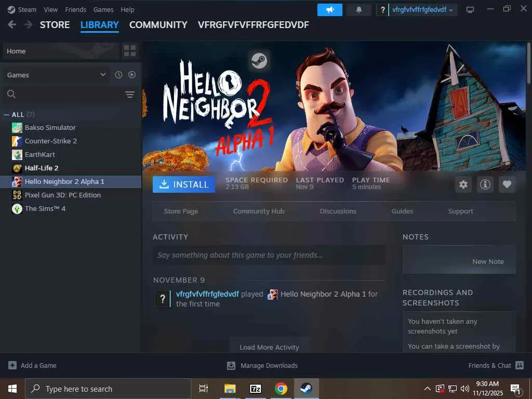Image resolution: width=532 pixels, height=399 pixels.
Task: Click the blue INSTALL button
Action: tap(183, 184)
